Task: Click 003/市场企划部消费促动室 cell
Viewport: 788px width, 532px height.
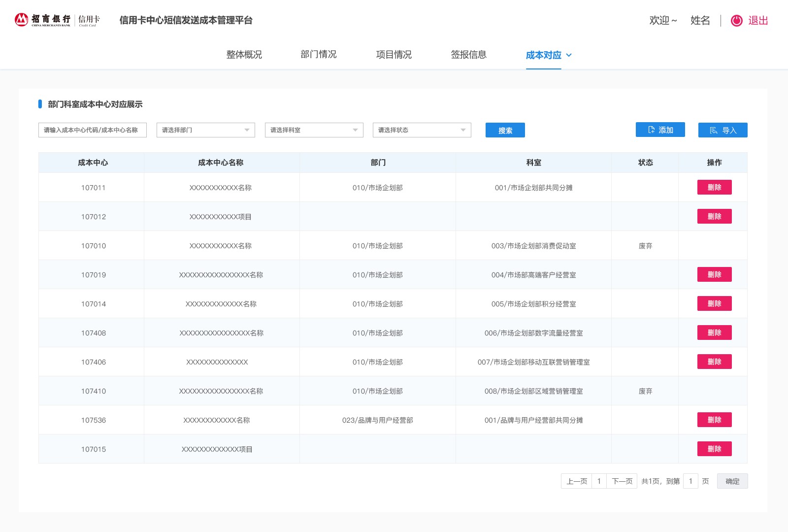Action: [x=534, y=246]
